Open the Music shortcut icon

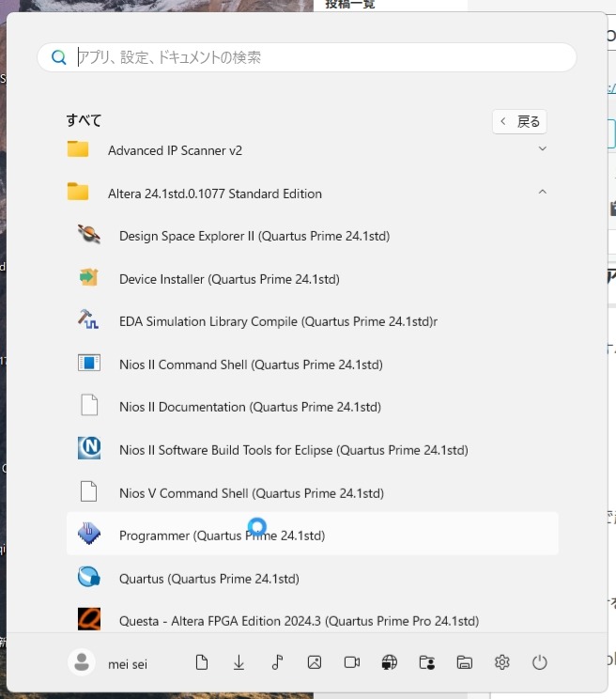[x=277, y=662]
